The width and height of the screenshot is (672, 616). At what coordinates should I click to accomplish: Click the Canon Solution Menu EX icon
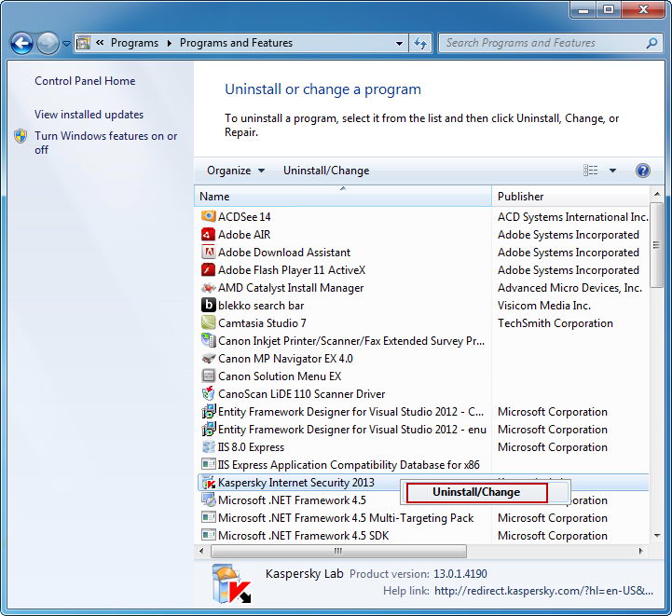click(x=208, y=376)
